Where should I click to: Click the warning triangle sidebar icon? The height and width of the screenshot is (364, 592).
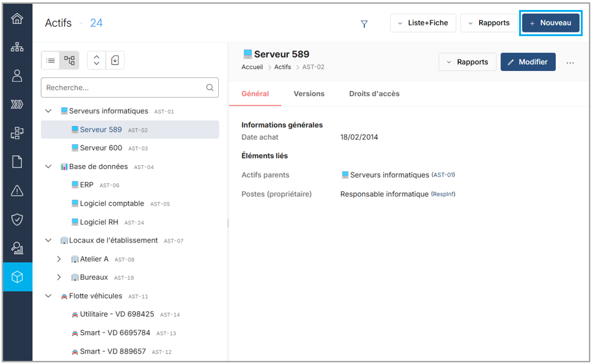coord(17,191)
